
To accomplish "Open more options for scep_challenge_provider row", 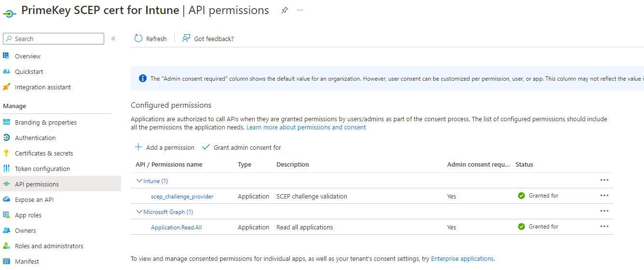I will point(604,196).
